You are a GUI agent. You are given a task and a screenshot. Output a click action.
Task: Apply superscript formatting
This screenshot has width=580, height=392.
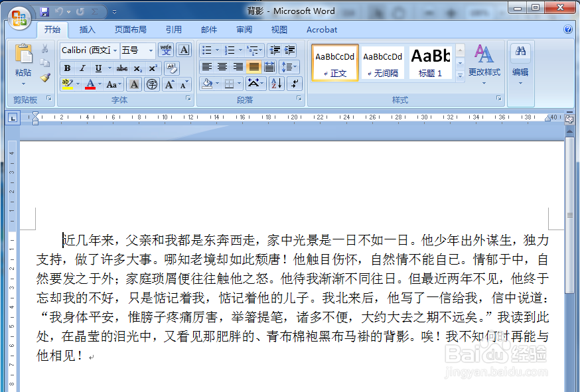point(154,68)
